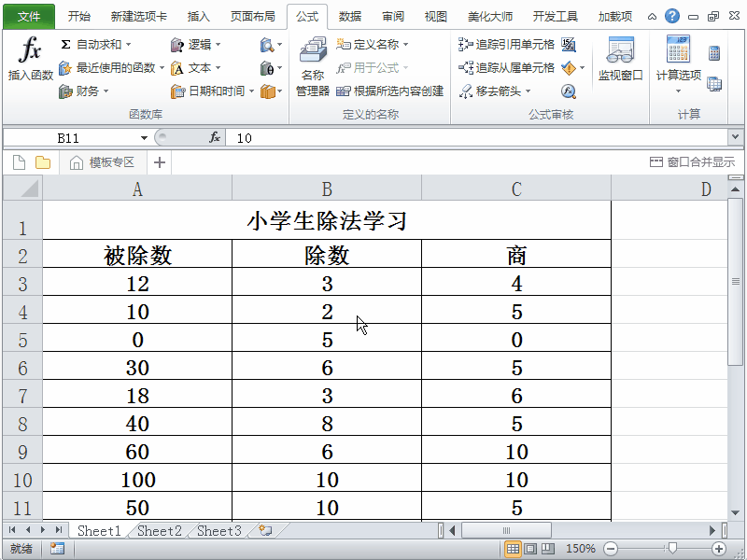Image resolution: width=747 pixels, height=560 pixels.
Task: Switch to Page Layout view in status bar
Action: (x=529, y=549)
